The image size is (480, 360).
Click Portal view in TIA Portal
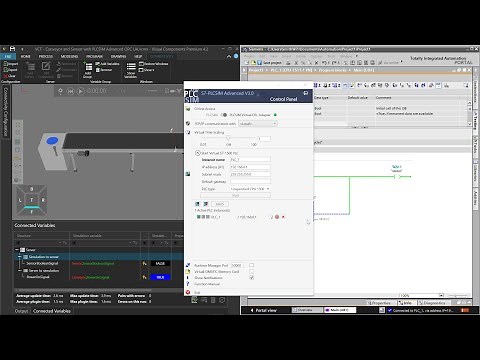tap(263, 310)
